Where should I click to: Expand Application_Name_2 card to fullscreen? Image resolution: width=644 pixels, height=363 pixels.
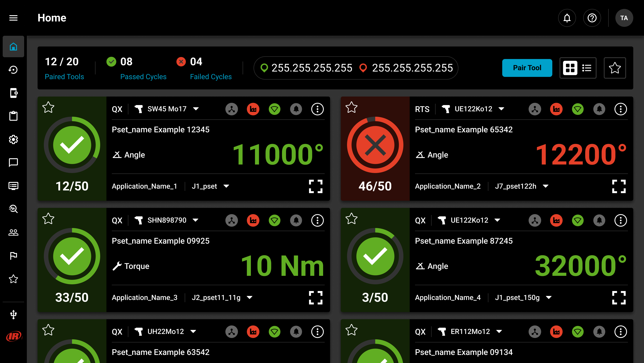click(x=619, y=186)
